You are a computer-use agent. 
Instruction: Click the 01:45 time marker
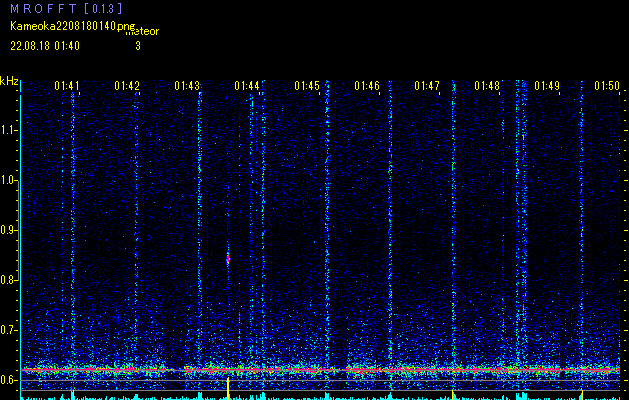[x=307, y=86]
